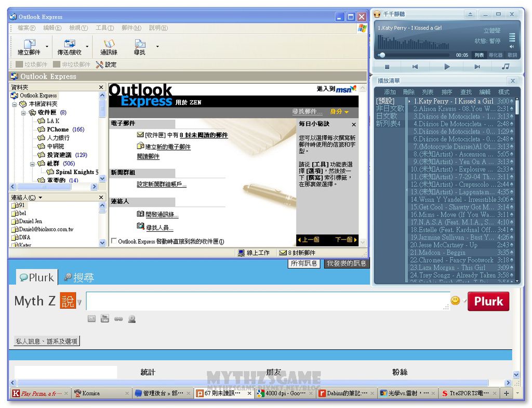Open the 檔案 menu in Outlook Express

coord(26,28)
